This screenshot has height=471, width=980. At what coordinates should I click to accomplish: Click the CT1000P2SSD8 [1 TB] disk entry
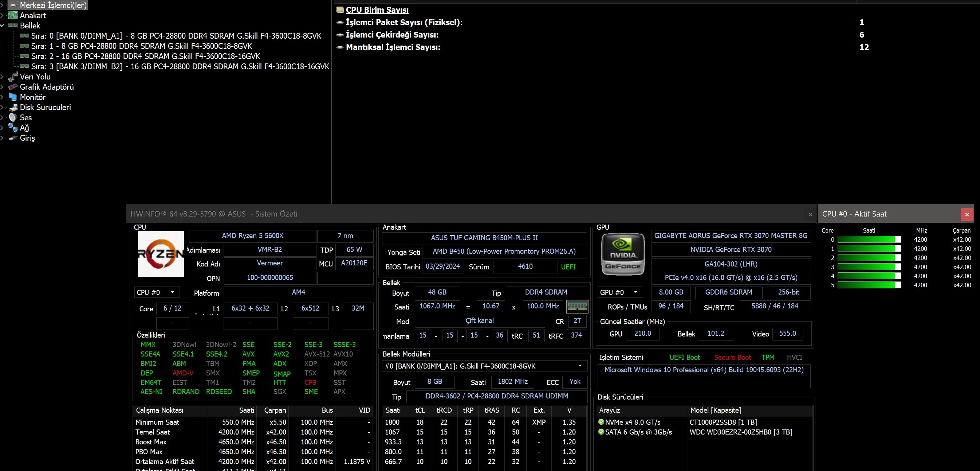[723, 422]
